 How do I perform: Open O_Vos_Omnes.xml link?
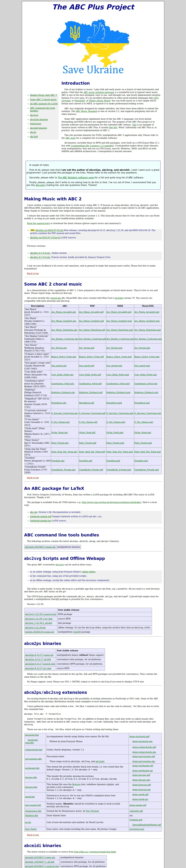[143, 422]
